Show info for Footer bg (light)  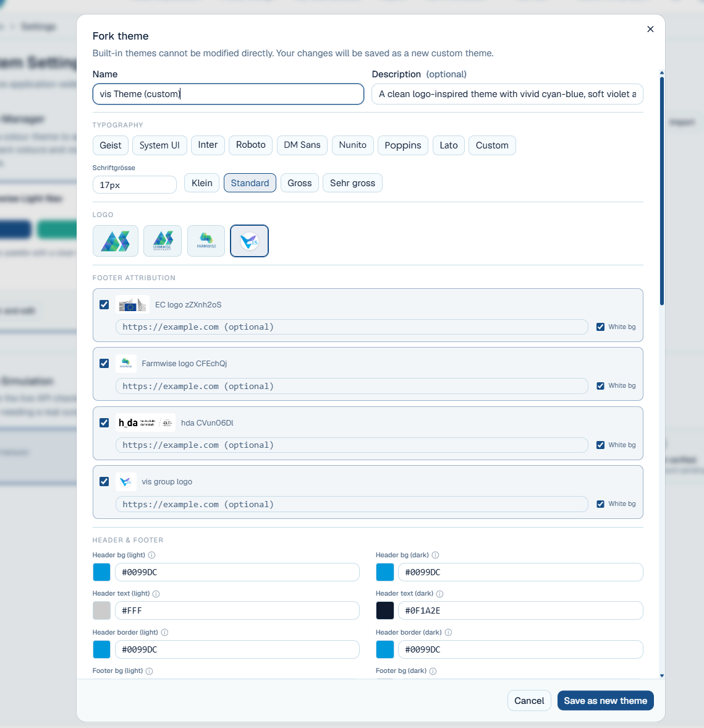[150, 671]
